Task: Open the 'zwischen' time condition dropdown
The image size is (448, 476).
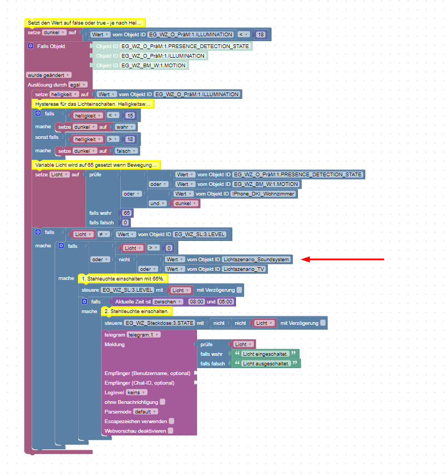Action: 168,302
